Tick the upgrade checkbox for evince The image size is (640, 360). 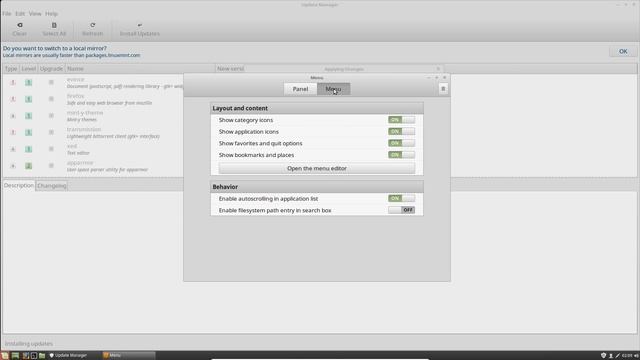(51, 82)
